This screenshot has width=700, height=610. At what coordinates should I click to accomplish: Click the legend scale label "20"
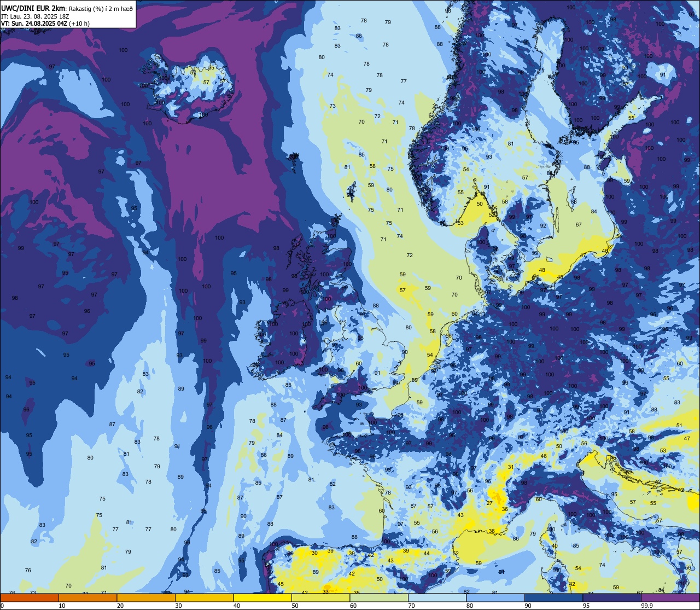(x=120, y=606)
